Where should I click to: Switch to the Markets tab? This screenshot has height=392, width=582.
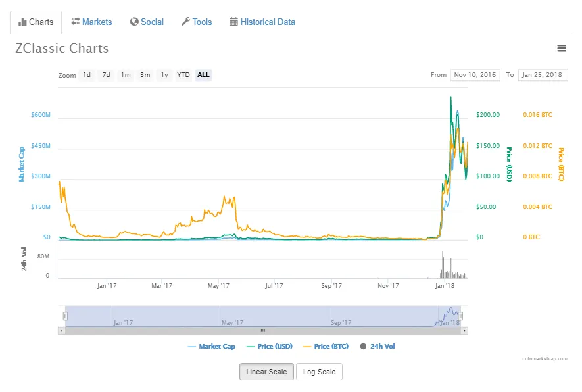point(91,22)
